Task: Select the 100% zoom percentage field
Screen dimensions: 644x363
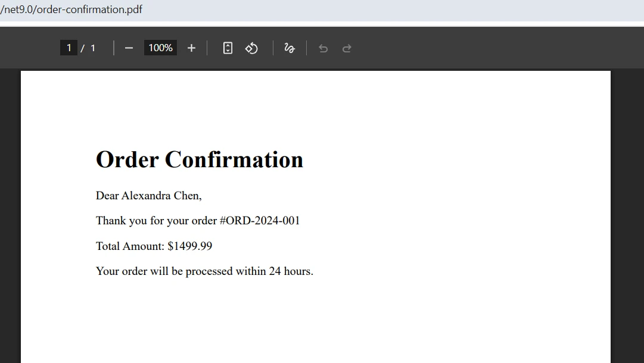Action: (x=160, y=48)
